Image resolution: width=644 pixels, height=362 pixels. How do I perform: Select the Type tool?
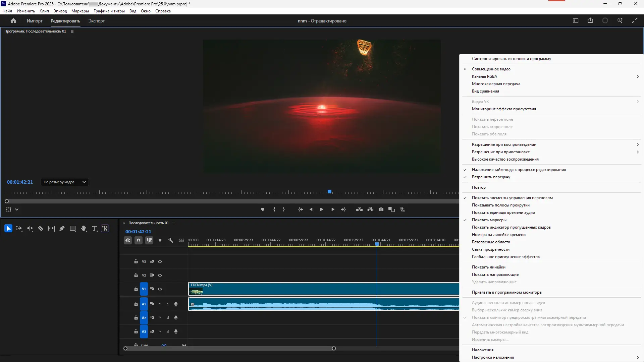tap(94, 229)
